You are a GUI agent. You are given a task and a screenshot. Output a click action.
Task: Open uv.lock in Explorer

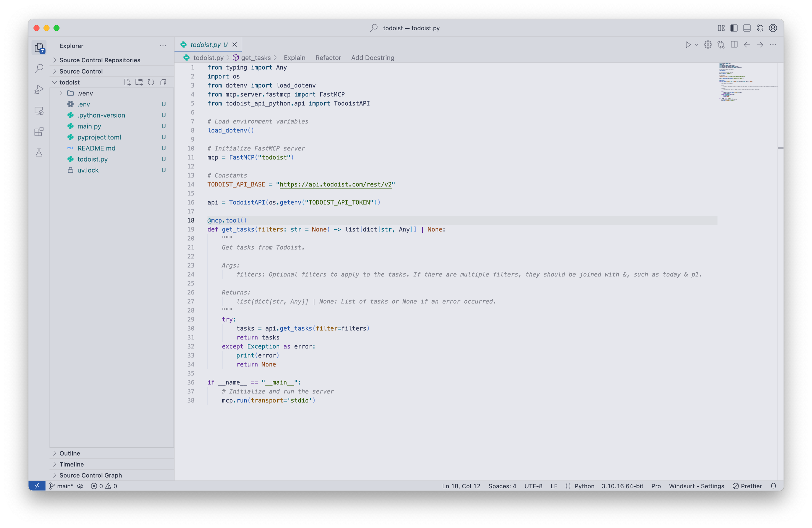point(112,170)
